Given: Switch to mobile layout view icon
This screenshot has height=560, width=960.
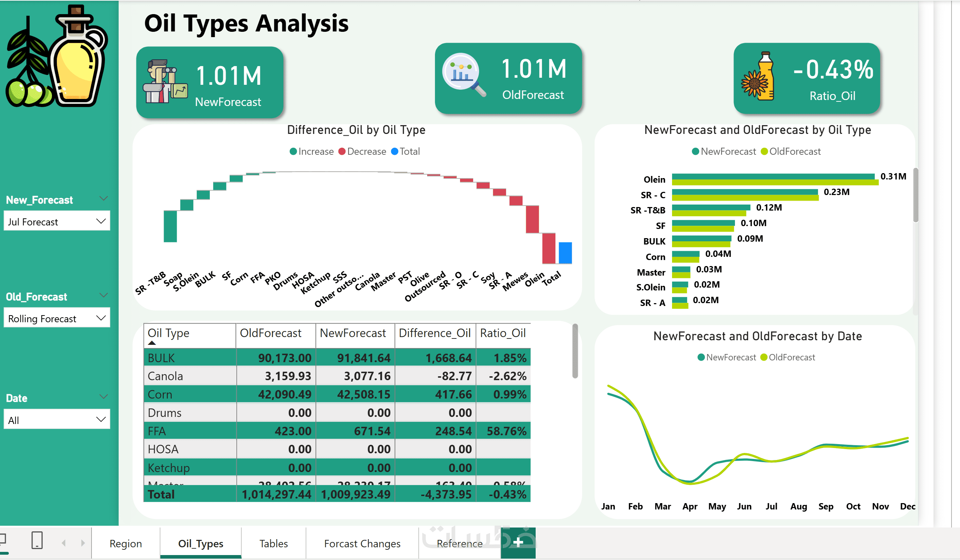Looking at the screenshot, I should click(37, 540).
